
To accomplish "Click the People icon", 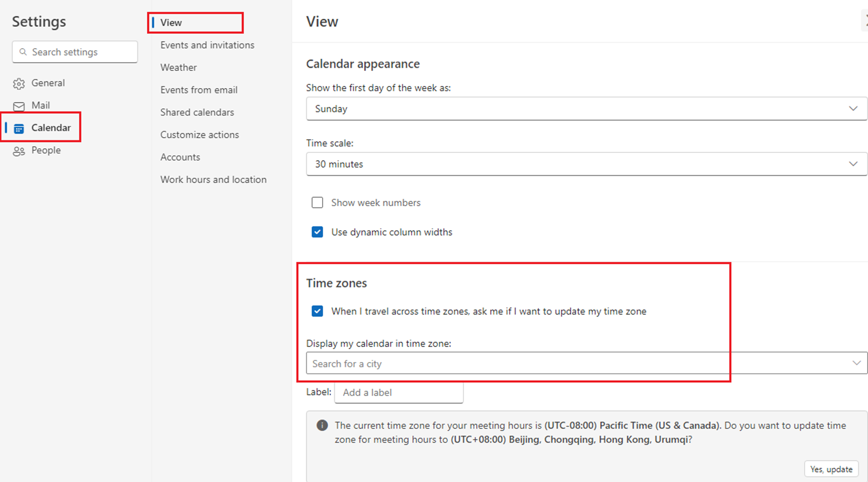I will 19,151.
